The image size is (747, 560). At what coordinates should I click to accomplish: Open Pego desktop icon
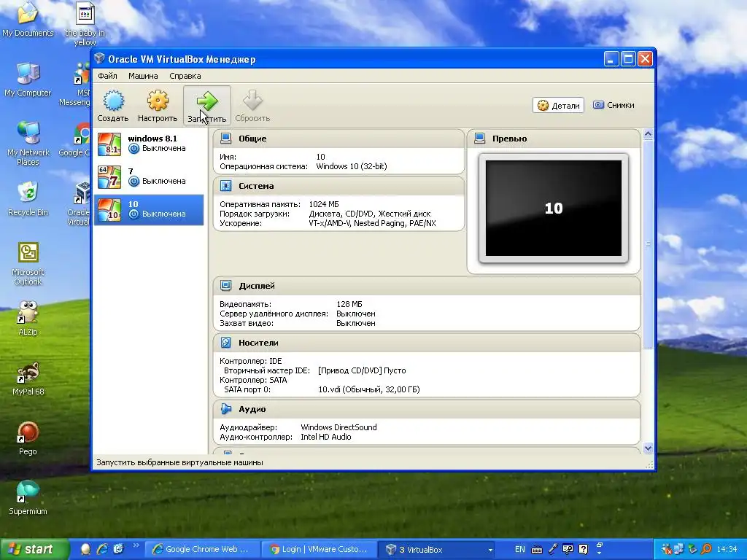point(28,438)
